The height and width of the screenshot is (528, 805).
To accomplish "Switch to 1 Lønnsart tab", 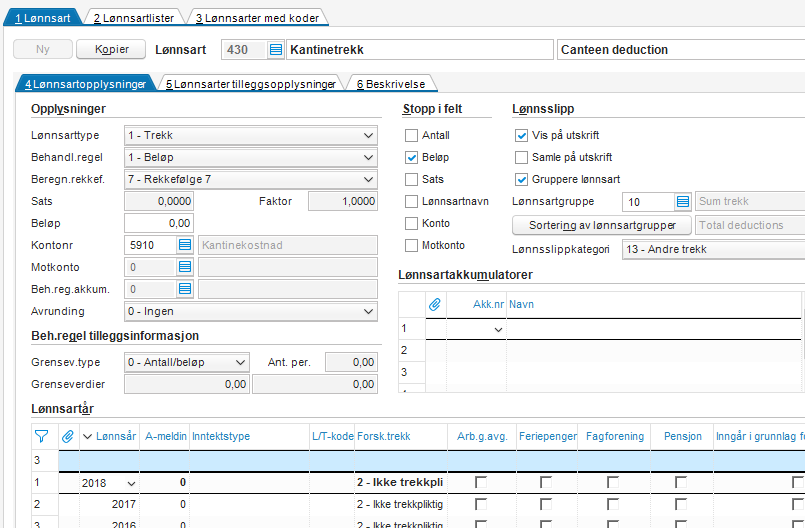I will (x=43, y=18).
